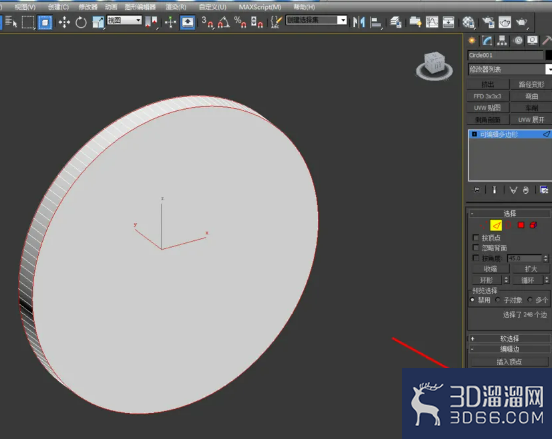Screen dimensions: 552x439
Task: Open the Graphite ribbon toggle icon
Action: pos(415,22)
